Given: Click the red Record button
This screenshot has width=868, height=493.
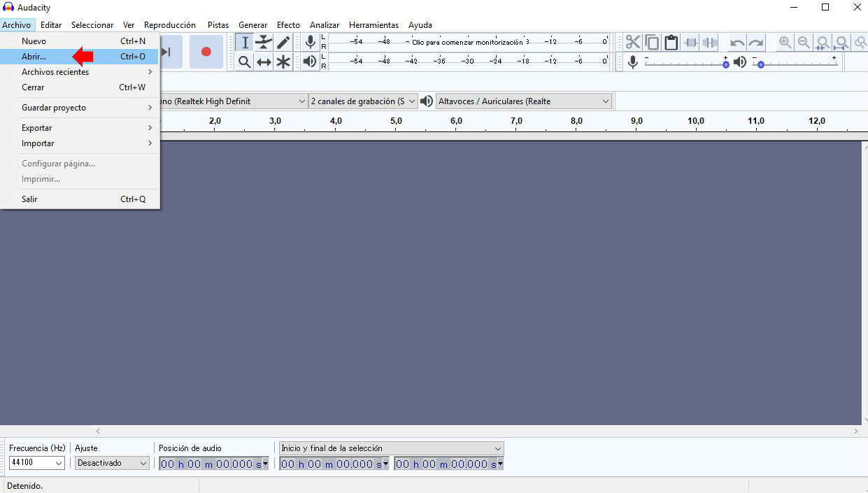Looking at the screenshot, I should (206, 52).
